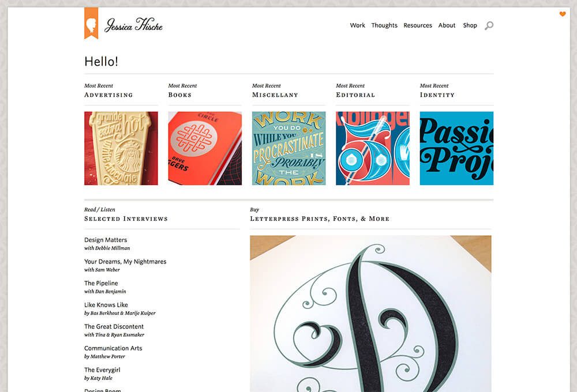Open the editorial 50 illustration thumbnail
The width and height of the screenshot is (577, 392).
(x=373, y=148)
